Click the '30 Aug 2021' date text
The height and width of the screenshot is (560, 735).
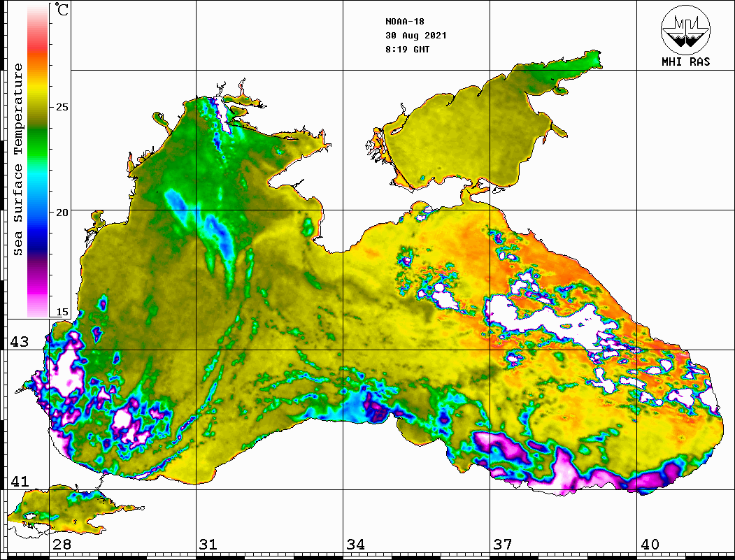click(x=416, y=36)
